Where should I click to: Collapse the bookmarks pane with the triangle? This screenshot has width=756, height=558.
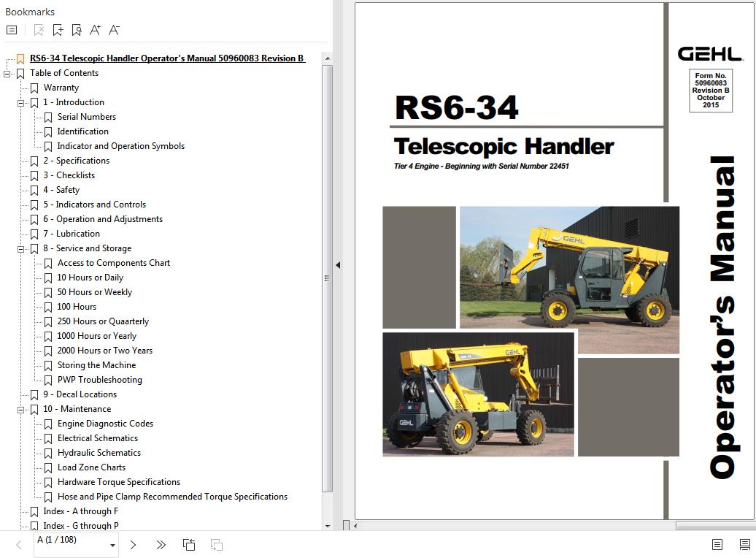[338, 265]
